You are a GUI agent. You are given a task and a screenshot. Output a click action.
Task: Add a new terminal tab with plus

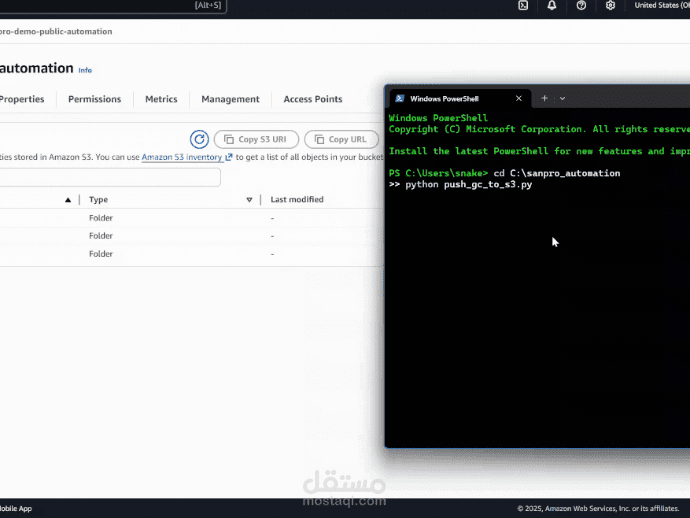[544, 99]
